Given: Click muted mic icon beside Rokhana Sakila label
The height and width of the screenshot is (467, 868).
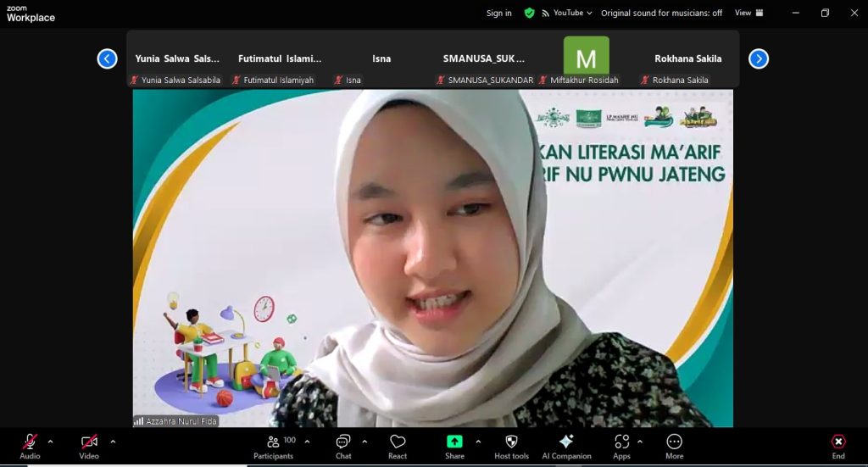Looking at the screenshot, I should click(644, 81).
